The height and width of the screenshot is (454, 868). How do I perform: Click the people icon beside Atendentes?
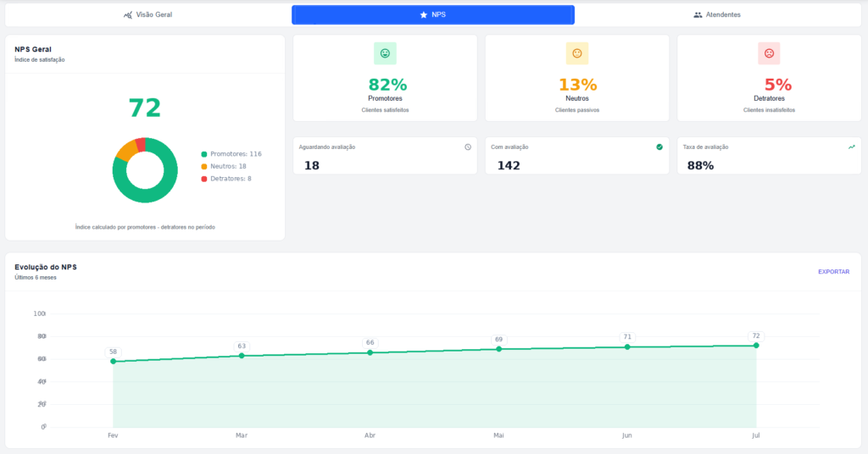click(x=698, y=15)
